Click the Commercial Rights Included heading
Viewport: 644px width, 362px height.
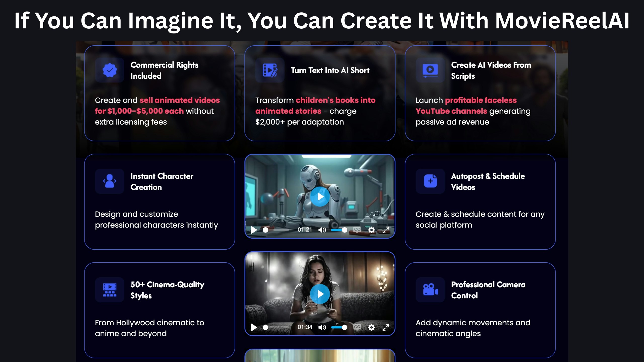pyautogui.click(x=164, y=70)
